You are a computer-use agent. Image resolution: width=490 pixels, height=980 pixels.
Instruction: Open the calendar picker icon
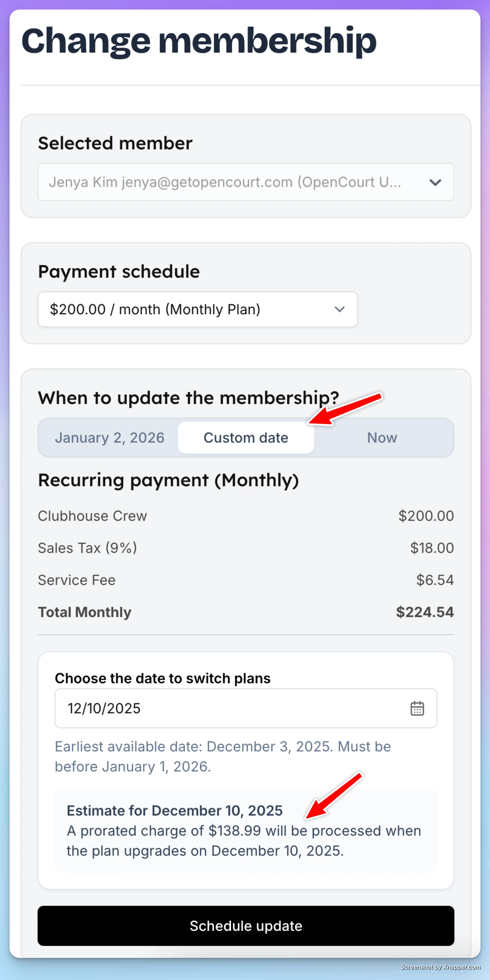click(x=417, y=708)
